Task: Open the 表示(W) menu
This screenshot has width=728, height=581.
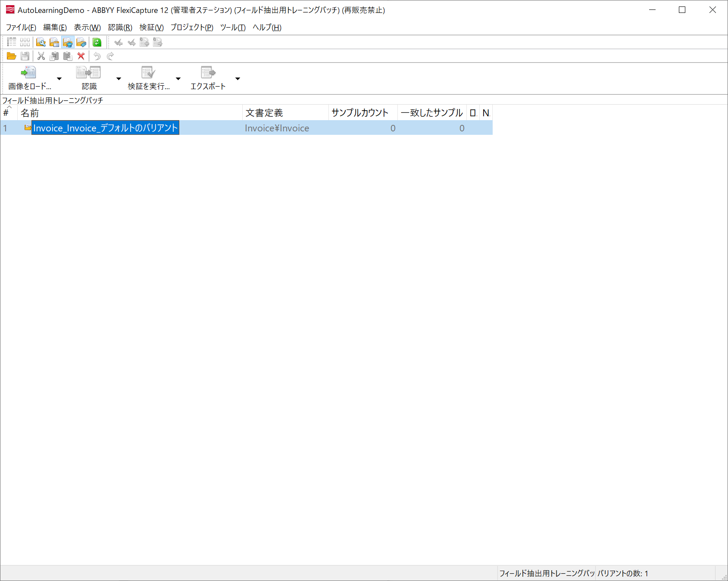Action: 87,28
